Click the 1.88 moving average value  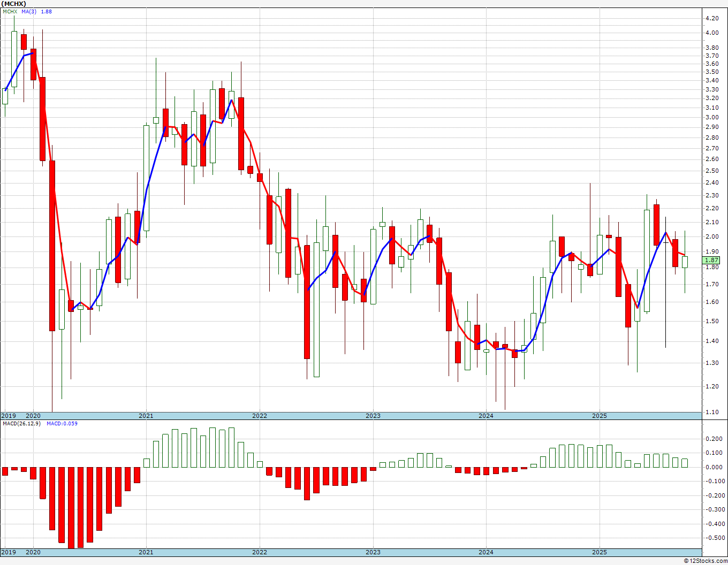coord(47,12)
